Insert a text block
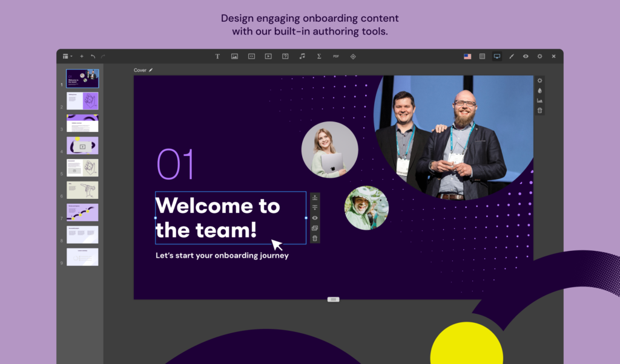This screenshot has width=620, height=364. [x=217, y=56]
